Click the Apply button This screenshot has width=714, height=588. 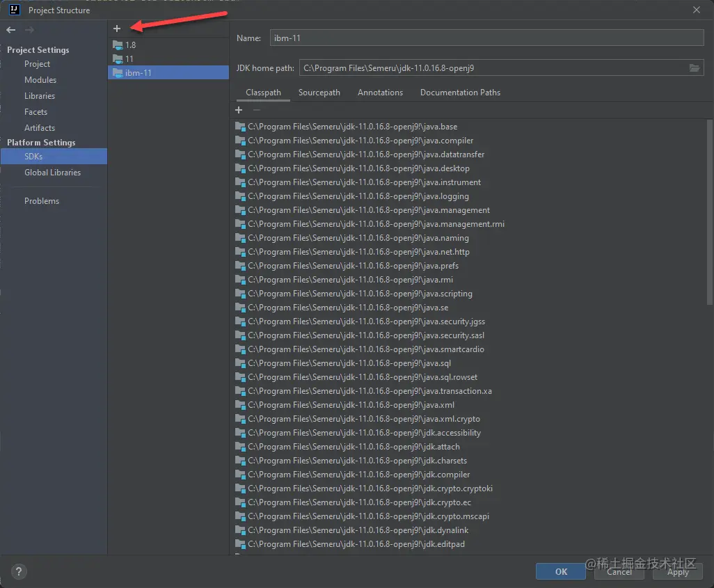click(678, 571)
